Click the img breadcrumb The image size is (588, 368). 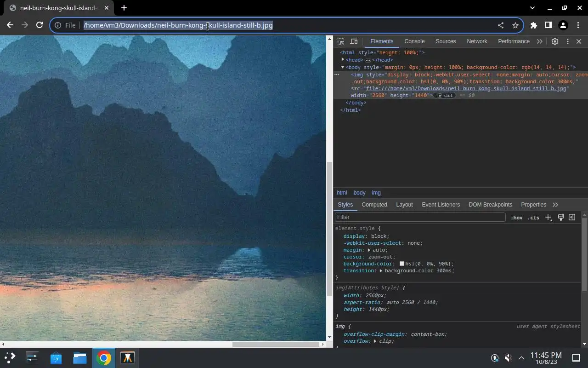tap(376, 193)
